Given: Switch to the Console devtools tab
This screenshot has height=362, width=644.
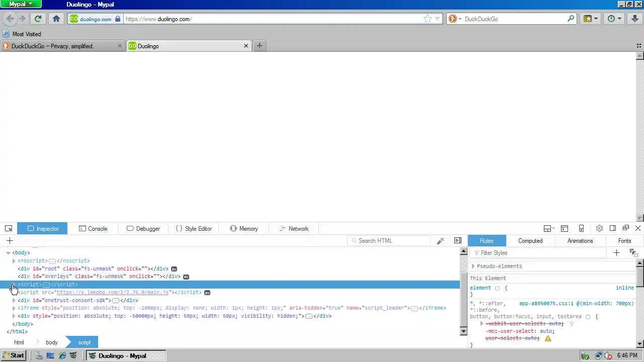Looking at the screenshot, I should pyautogui.click(x=94, y=228).
